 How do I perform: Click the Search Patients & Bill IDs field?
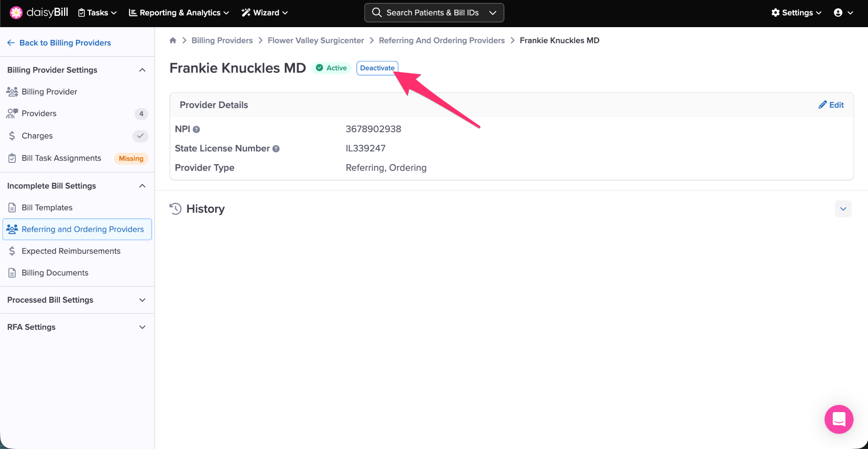point(432,13)
